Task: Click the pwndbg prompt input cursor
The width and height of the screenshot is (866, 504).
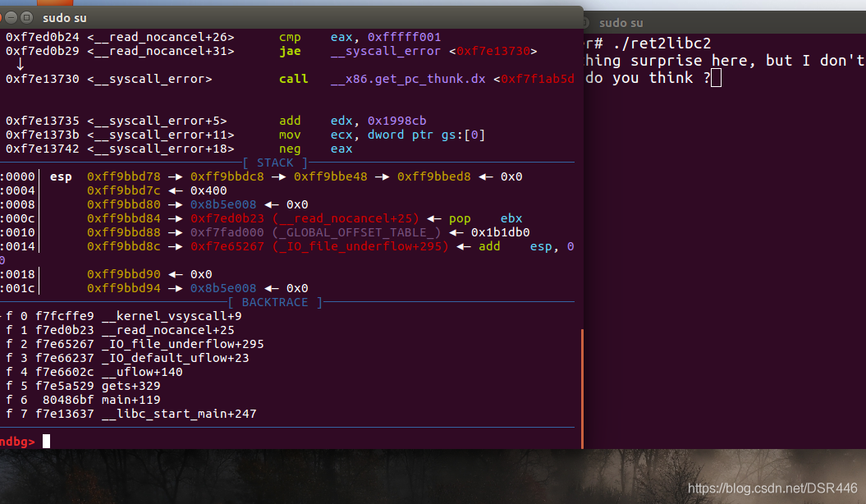Action: click(47, 441)
